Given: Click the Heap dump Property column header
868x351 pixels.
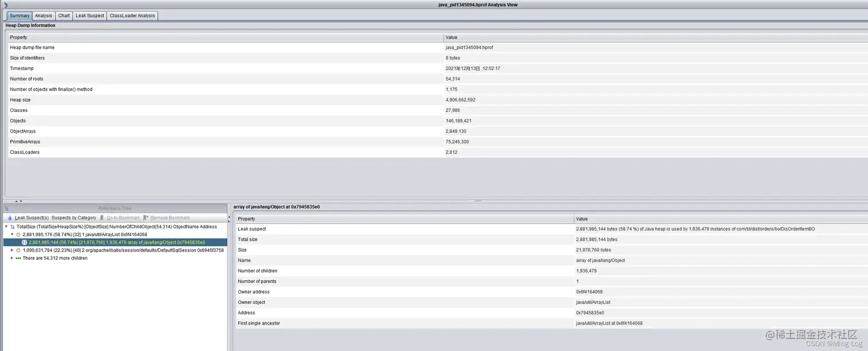Looking at the screenshot, I should tap(225, 37).
